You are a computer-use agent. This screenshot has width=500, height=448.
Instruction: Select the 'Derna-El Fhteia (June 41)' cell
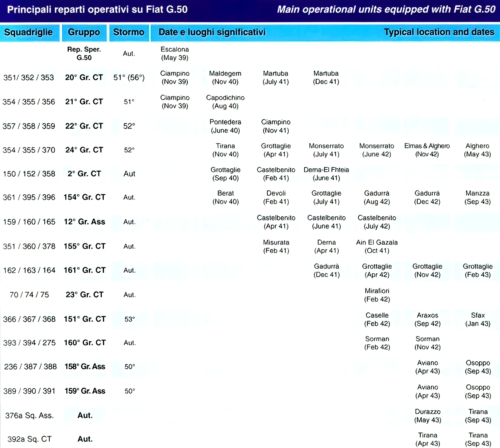326,174
